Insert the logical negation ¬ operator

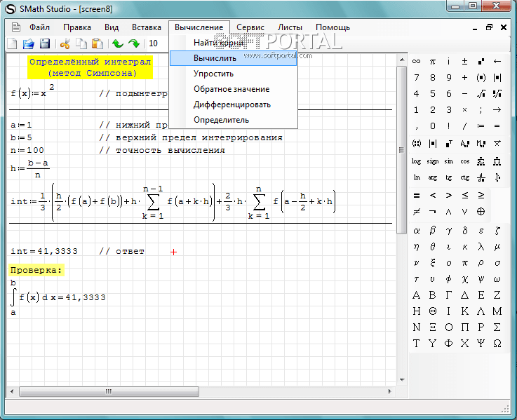click(433, 212)
